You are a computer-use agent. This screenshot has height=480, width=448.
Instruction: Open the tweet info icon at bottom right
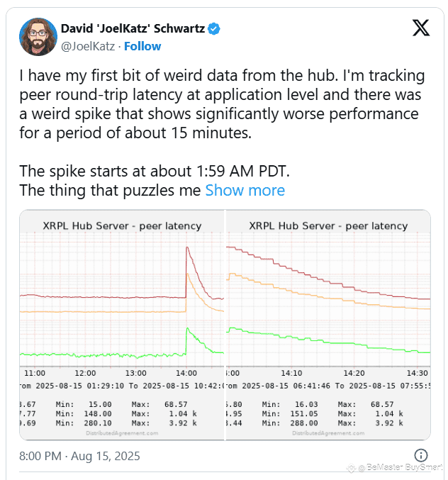[x=420, y=455]
